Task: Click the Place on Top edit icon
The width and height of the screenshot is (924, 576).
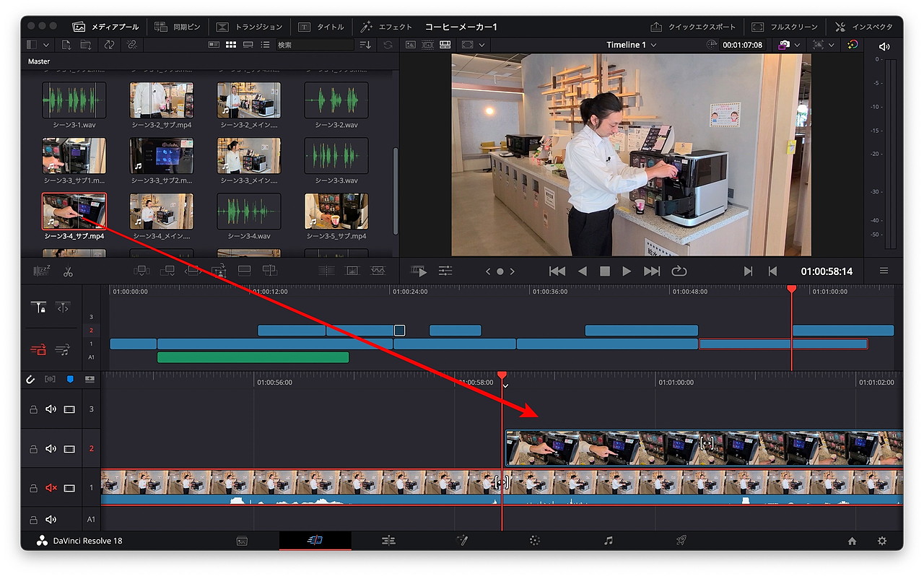Action: click(x=244, y=271)
